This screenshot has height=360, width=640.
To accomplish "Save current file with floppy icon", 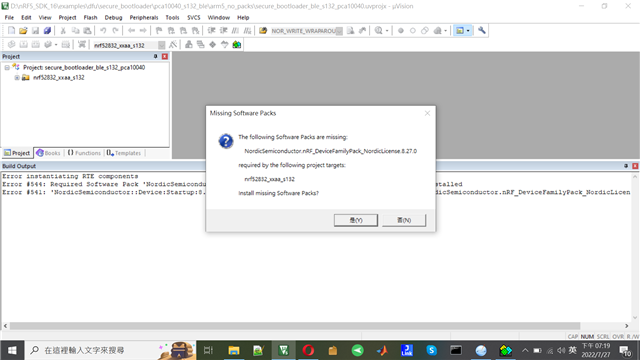I will point(36,31).
